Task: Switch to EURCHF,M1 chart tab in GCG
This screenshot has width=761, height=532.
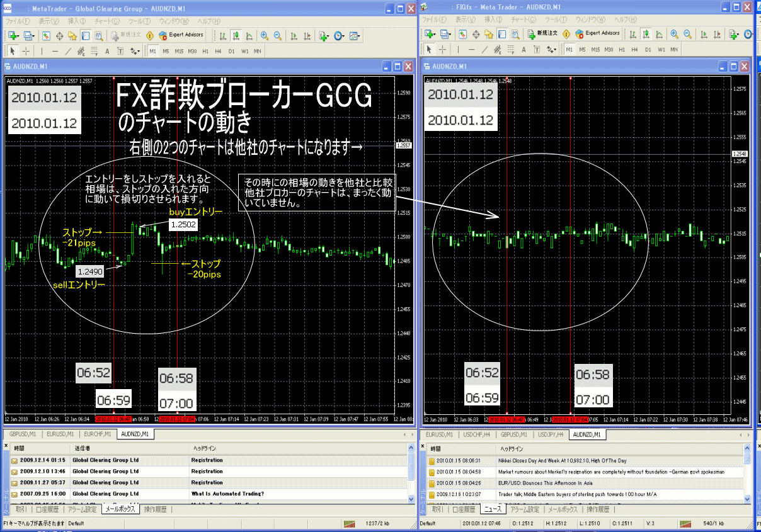Action: point(98,434)
